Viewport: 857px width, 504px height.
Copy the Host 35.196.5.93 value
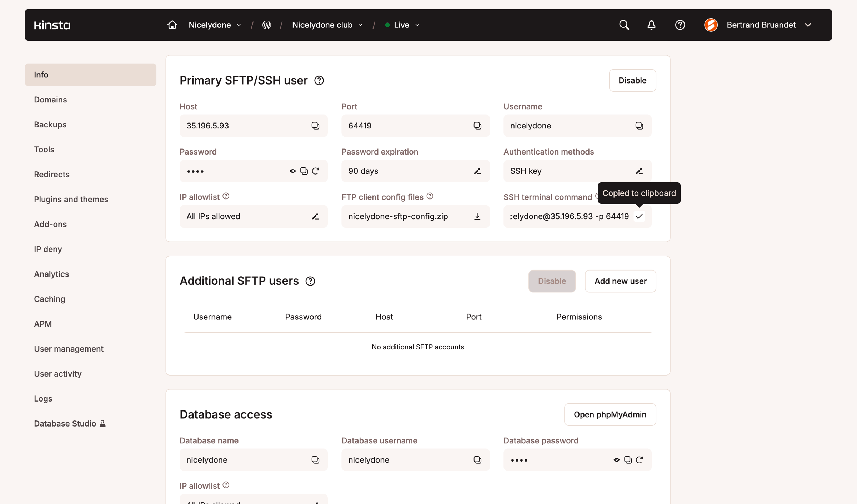[315, 126]
